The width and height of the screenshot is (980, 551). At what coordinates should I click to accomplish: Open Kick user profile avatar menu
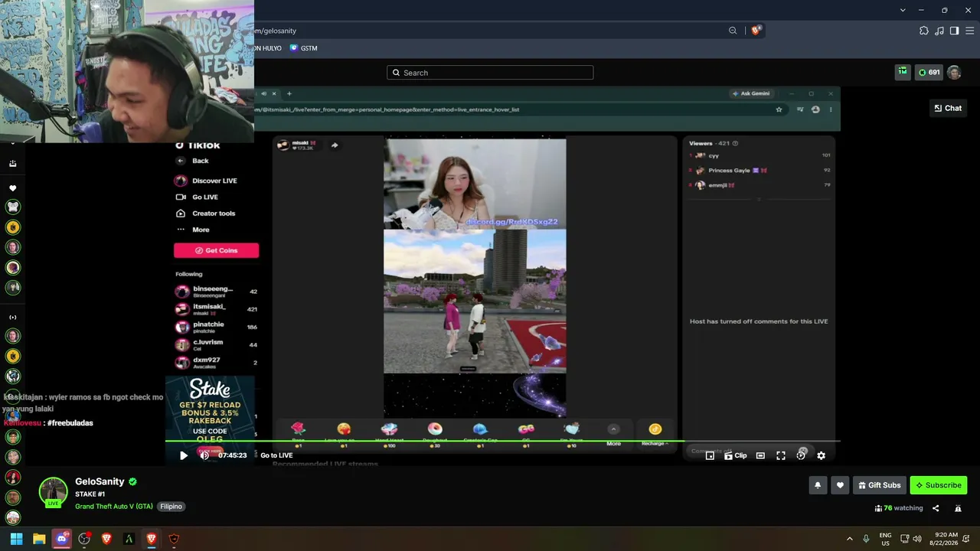click(954, 72)
